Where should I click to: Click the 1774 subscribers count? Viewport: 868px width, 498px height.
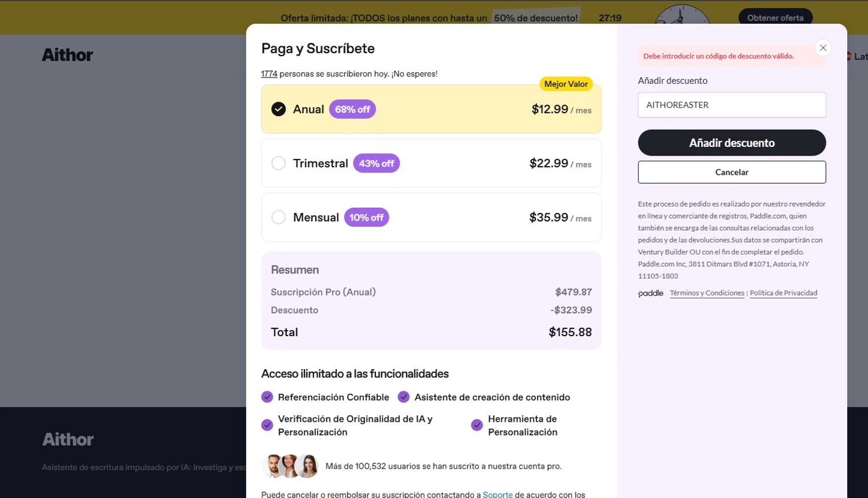pos(269,74)
